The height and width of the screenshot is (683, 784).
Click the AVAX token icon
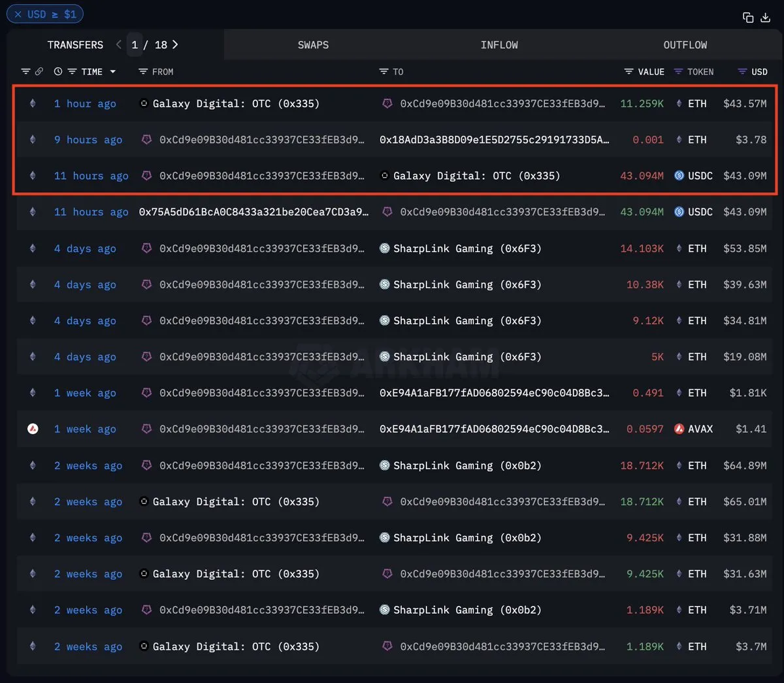679,429
